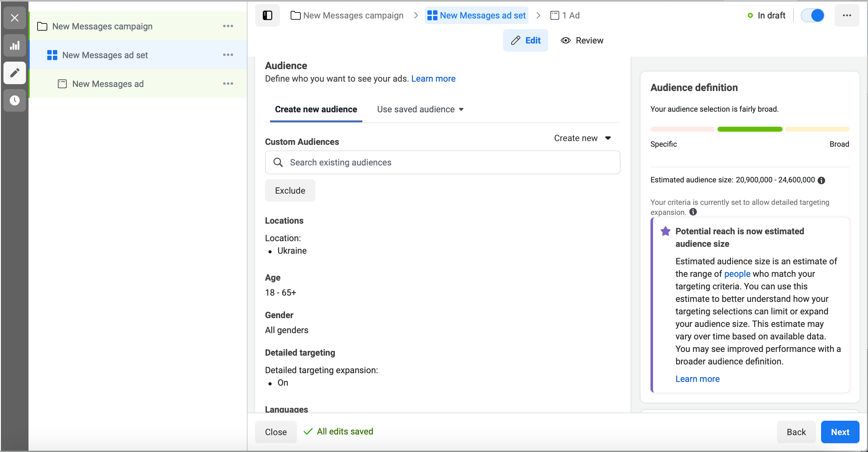Click the Next button
Viewport: 868px width, 452px height.
tap(840, 432)
